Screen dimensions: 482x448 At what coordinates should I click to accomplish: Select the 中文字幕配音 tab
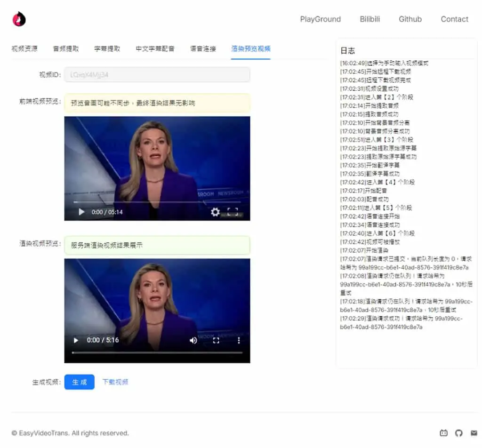[x=155, y=48]
